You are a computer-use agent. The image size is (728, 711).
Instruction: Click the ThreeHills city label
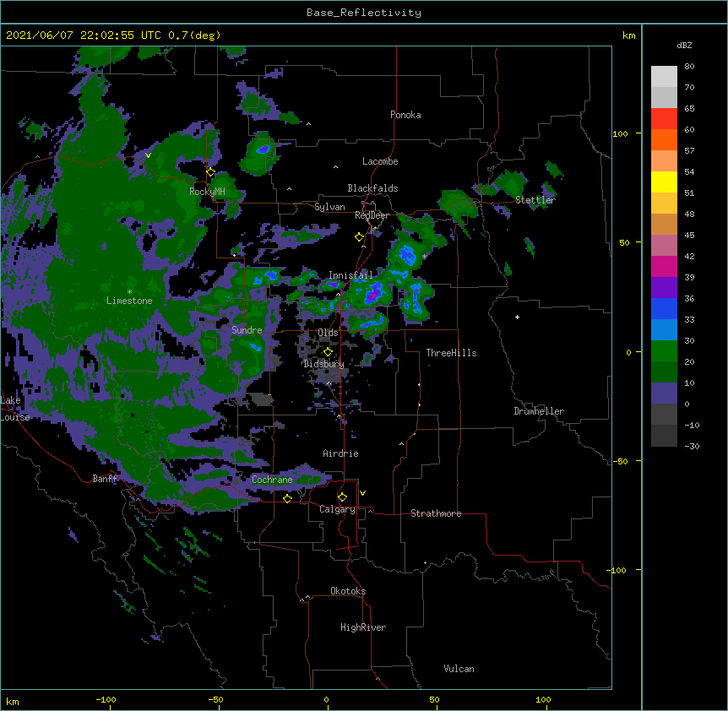pyautogui.click(x=451, y=353)
